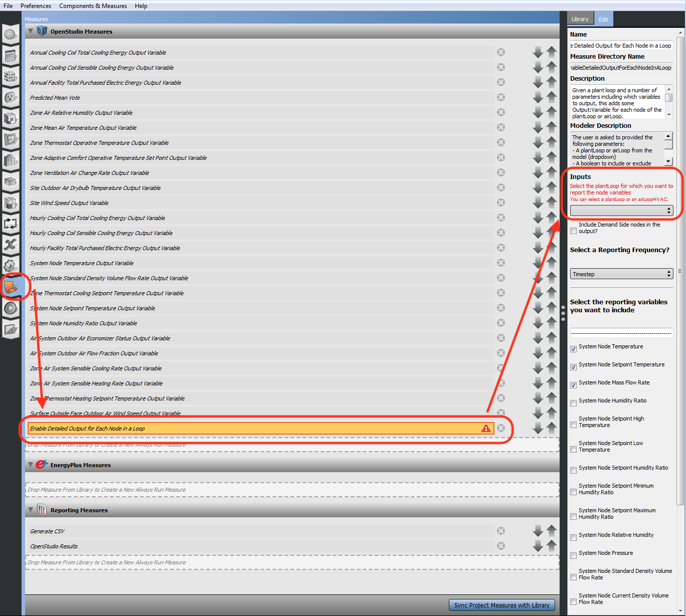Select the Generate CSV reporting measure
The width and height of the screenshot is (686, 616).
click(x=260, y=531)
